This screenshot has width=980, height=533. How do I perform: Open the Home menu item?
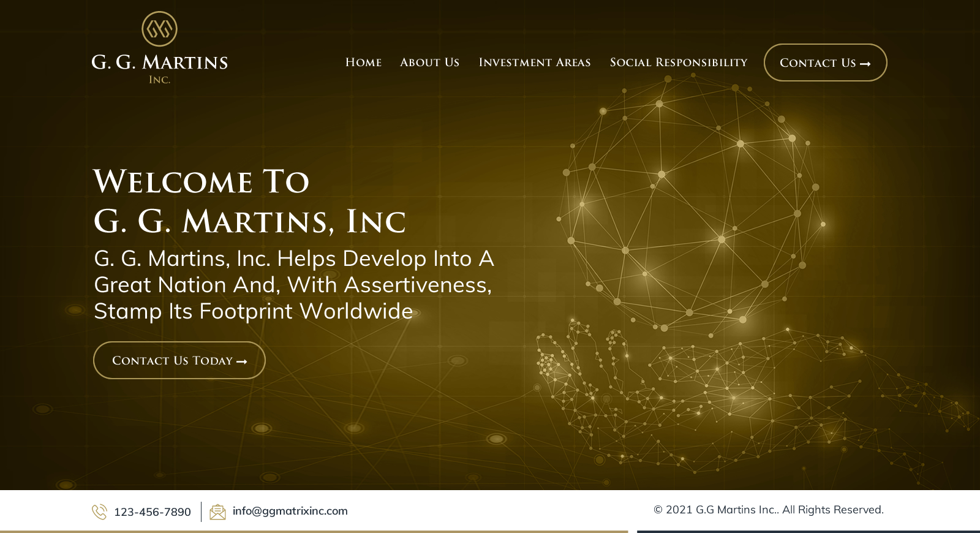click(x=363, y=62)
